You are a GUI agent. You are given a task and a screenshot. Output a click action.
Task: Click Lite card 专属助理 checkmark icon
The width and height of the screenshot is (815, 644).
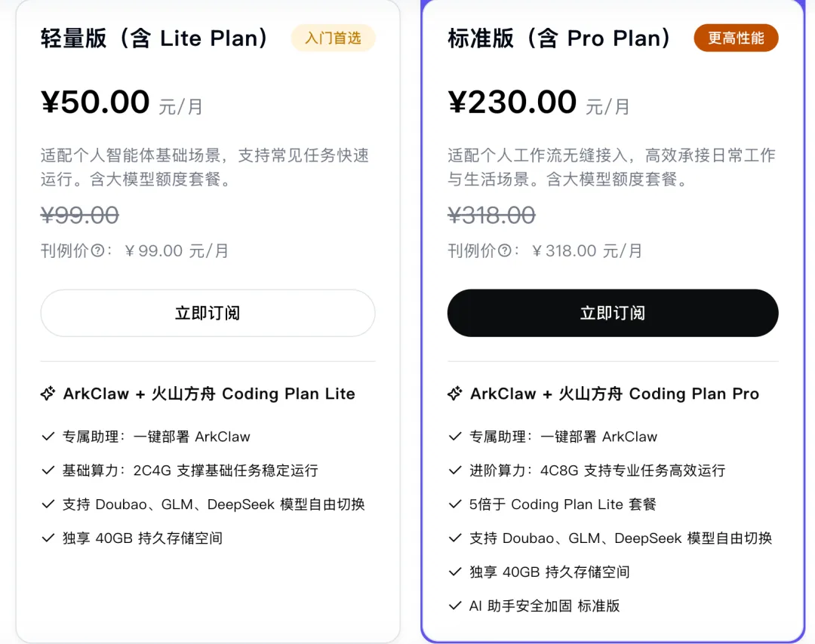[48, 437]
